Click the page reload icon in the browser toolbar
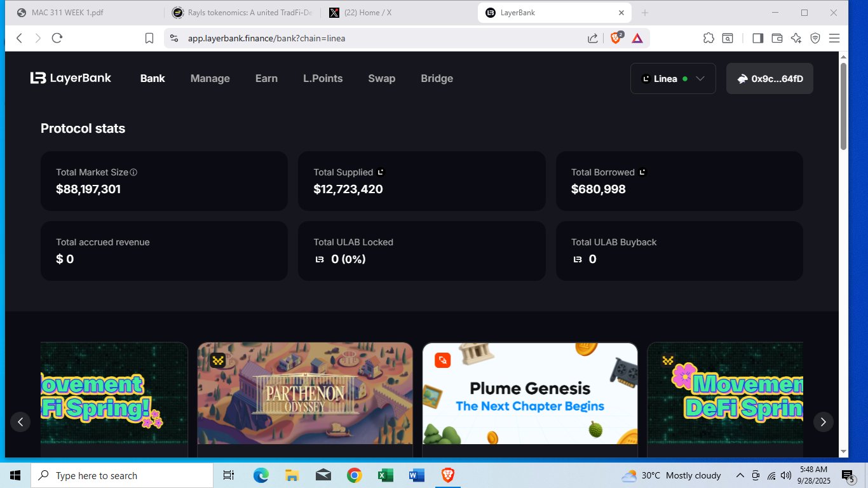Viewport: 868px width, 488px height. pyautogui.click(x=57, y=37)
